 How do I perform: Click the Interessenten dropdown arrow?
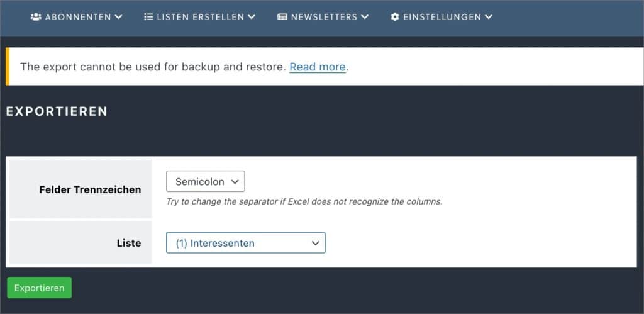point(316,243)
